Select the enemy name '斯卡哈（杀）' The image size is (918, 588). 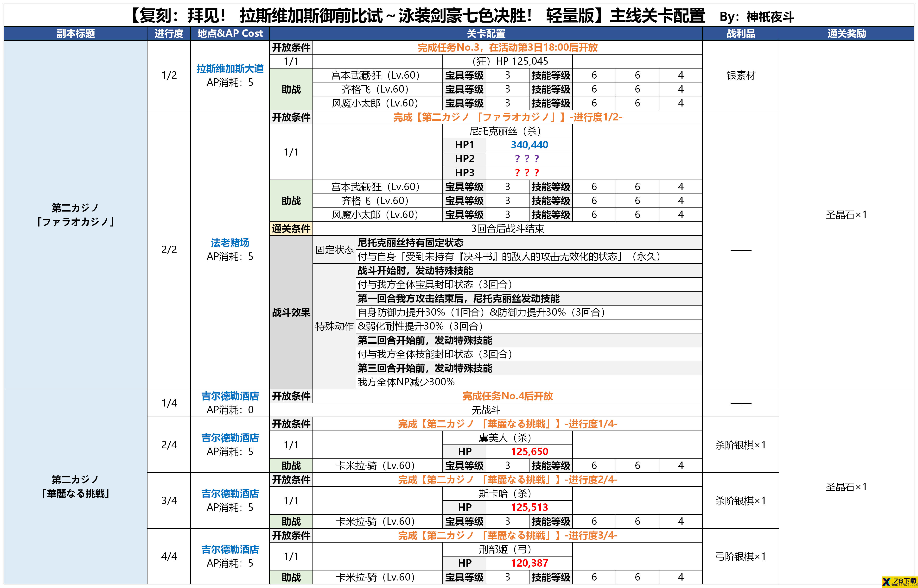point(507,493)
